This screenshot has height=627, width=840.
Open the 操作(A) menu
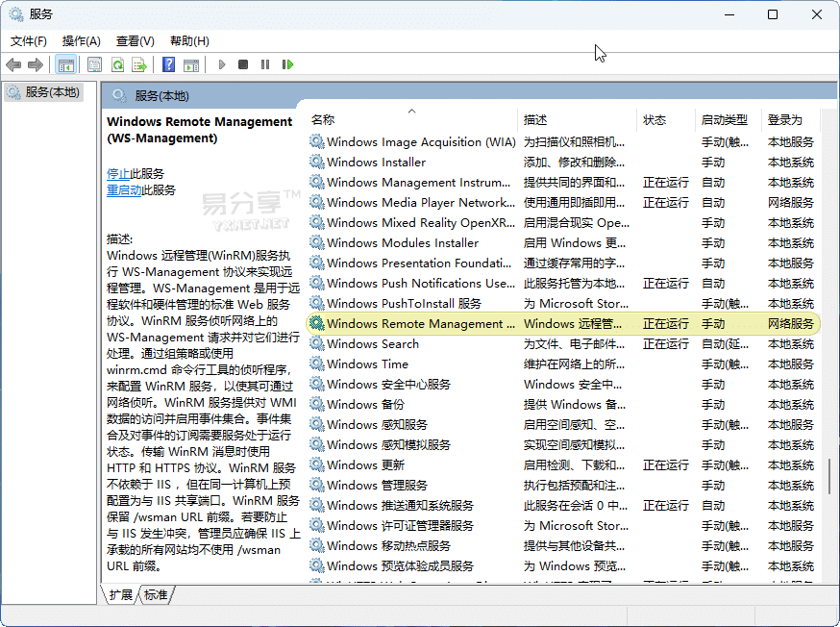(x=82, y=41)
